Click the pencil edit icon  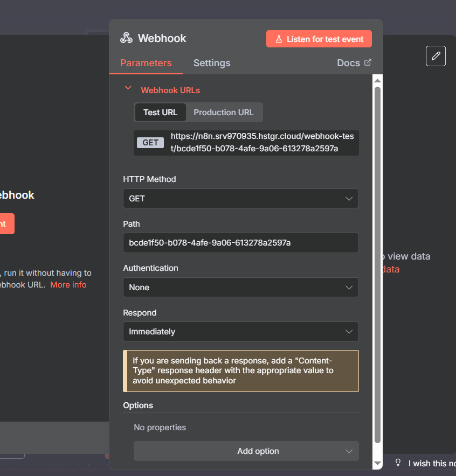point(436,56)
